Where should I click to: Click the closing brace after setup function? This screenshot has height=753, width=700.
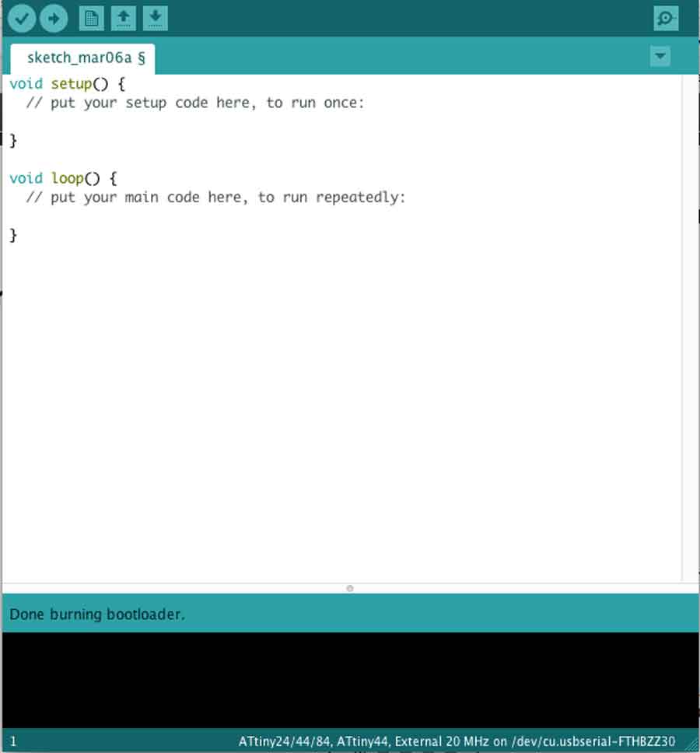[13, 141]
